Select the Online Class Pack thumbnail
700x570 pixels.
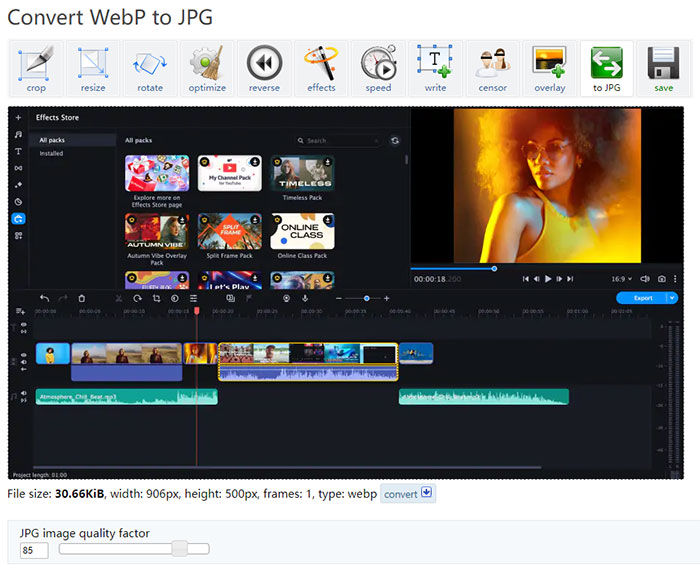[x=302, y=231]
